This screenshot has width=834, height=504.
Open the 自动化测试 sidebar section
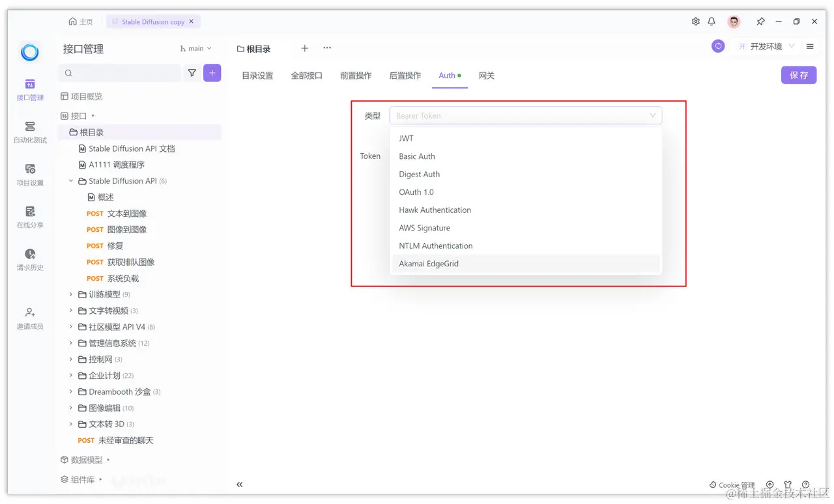click(30, 132)
